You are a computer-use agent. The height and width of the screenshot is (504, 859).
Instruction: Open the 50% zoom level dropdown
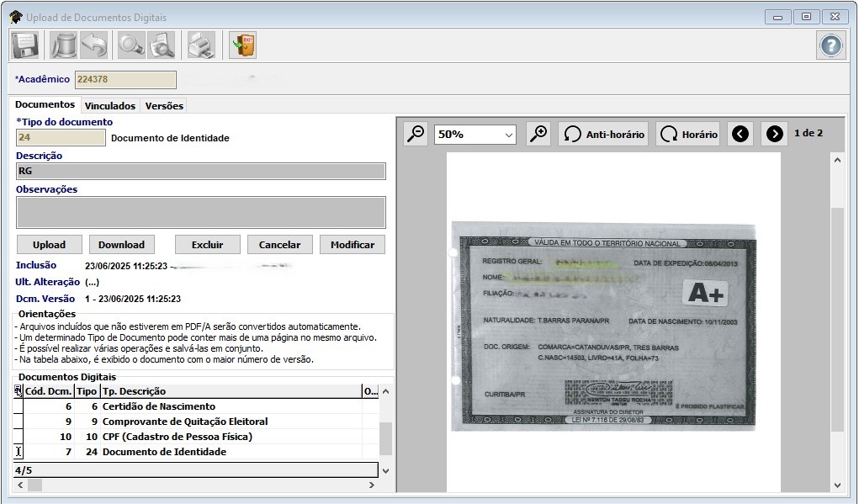pos(475,134)
